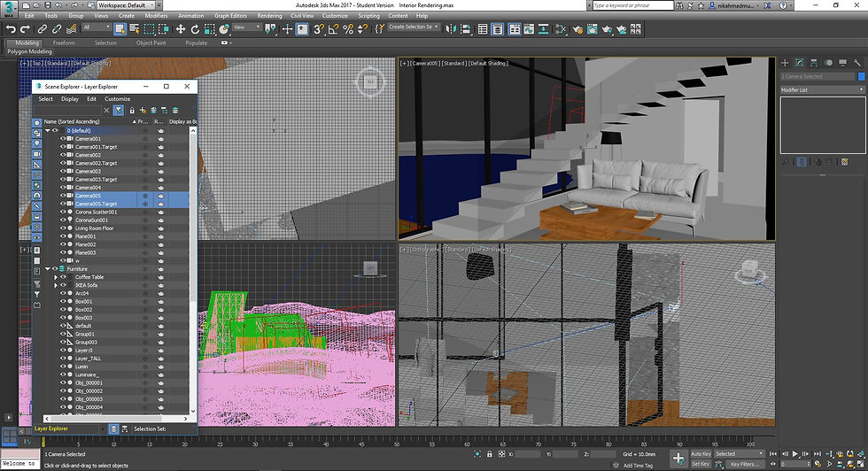Open Customize menu in Scene Explorer
868x471 pixels.
coord(117,99)
